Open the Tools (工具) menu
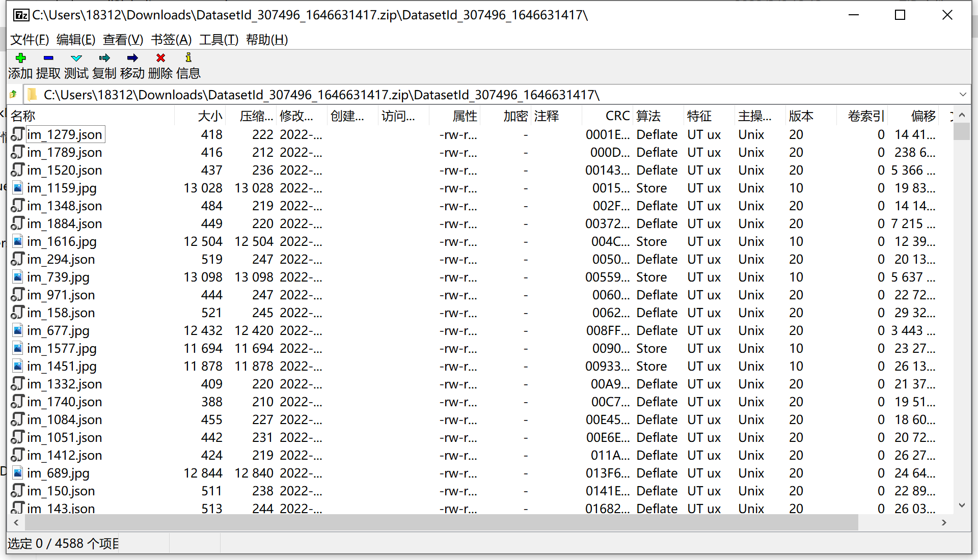 tap(219, 40)
